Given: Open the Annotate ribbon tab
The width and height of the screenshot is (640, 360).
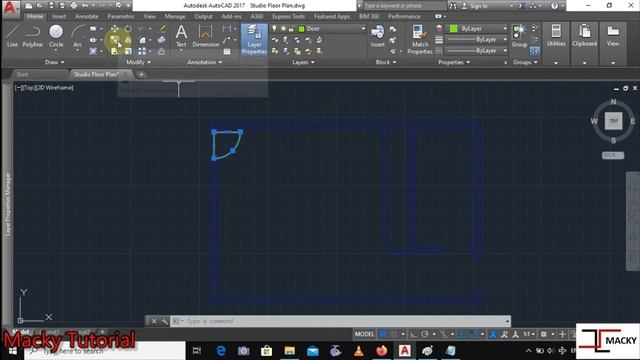Looking at the screenshot, I should click(87, 16).
